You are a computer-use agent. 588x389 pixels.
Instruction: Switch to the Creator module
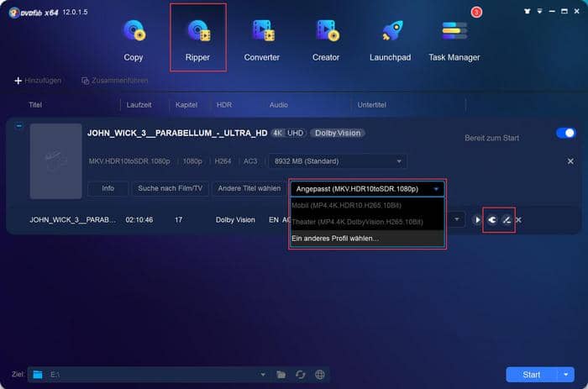[x=326, y=40]
